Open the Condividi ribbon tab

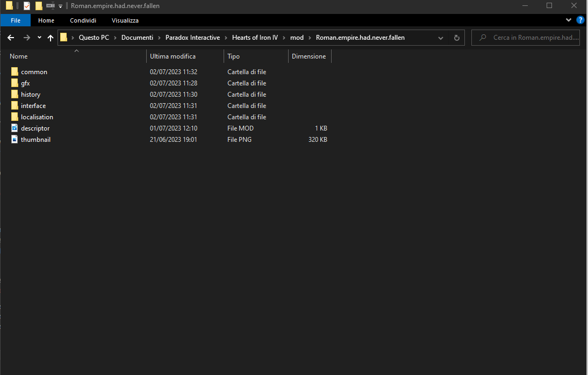click(83, 20)
